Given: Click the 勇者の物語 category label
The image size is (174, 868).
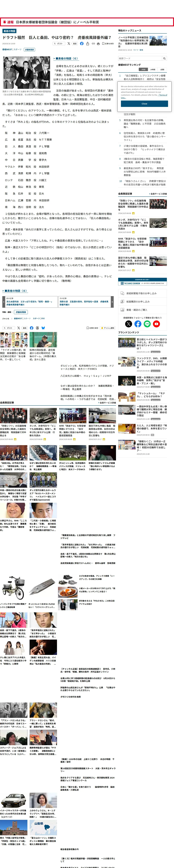Looking at the screenshot, I should (9, 31).
